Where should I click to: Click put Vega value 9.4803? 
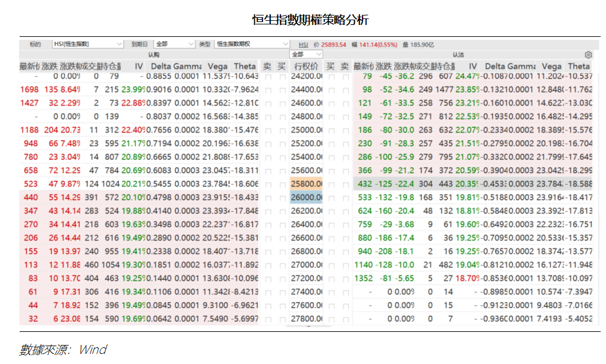coord(549,305)
